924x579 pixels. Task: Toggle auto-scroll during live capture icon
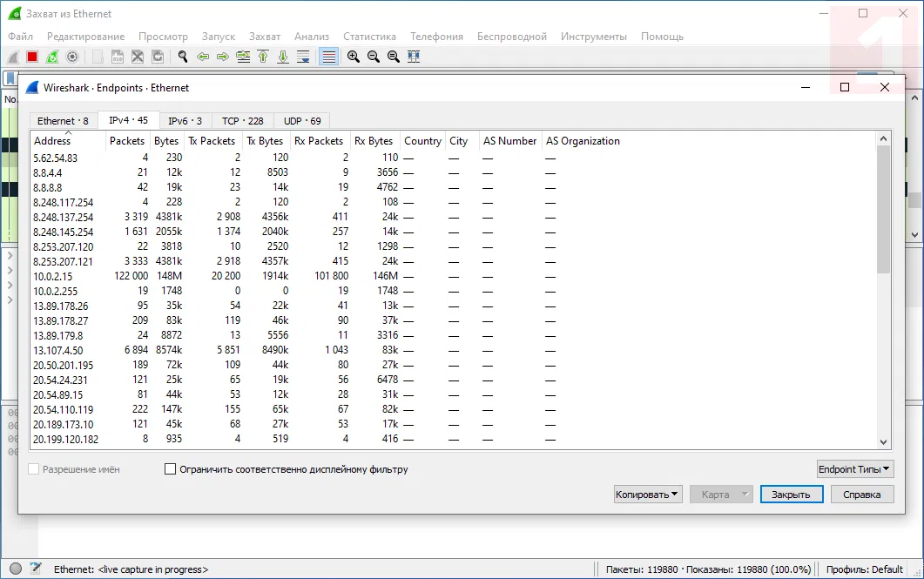point(303,57)
